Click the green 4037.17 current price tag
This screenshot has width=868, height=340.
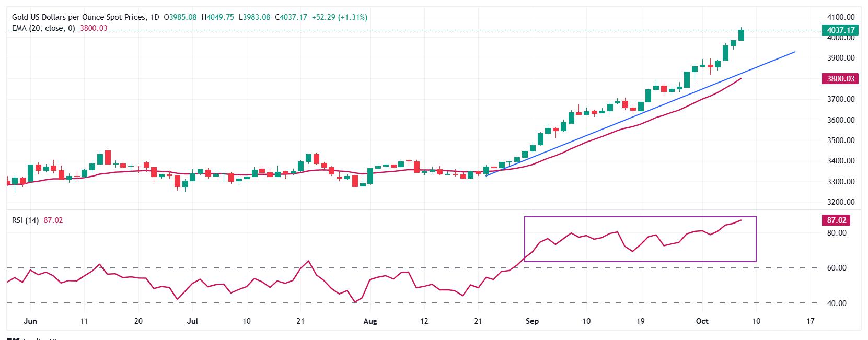click(840, 30)
